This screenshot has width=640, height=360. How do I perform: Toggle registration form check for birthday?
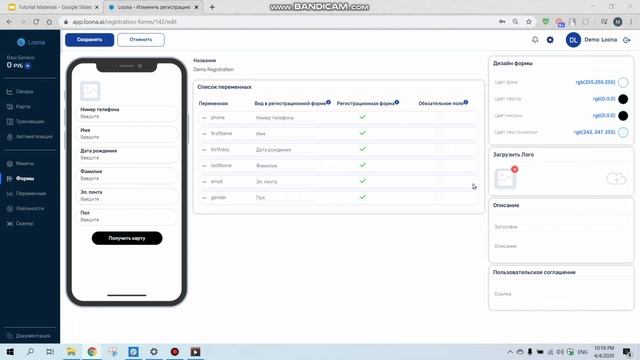coord(362,149)
